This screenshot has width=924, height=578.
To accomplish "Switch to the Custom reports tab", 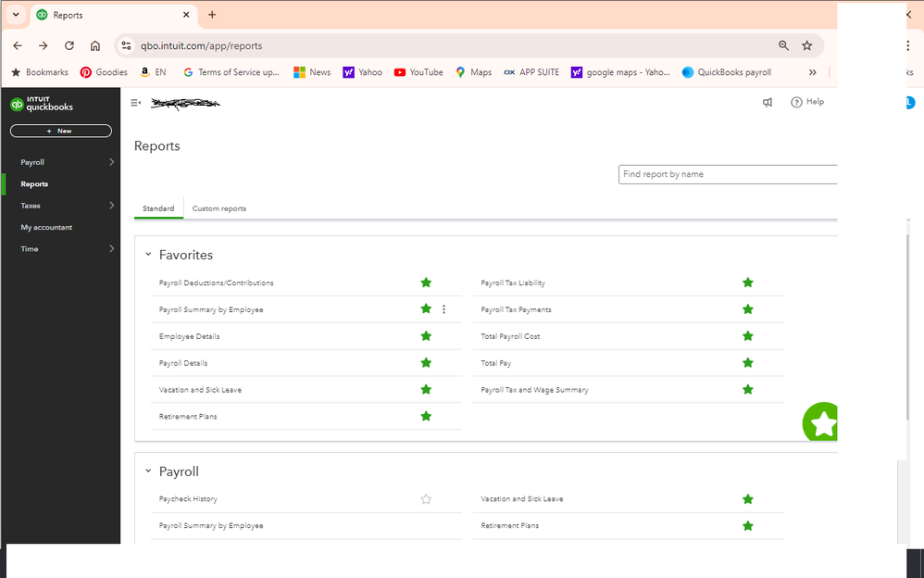I will 219,208.
